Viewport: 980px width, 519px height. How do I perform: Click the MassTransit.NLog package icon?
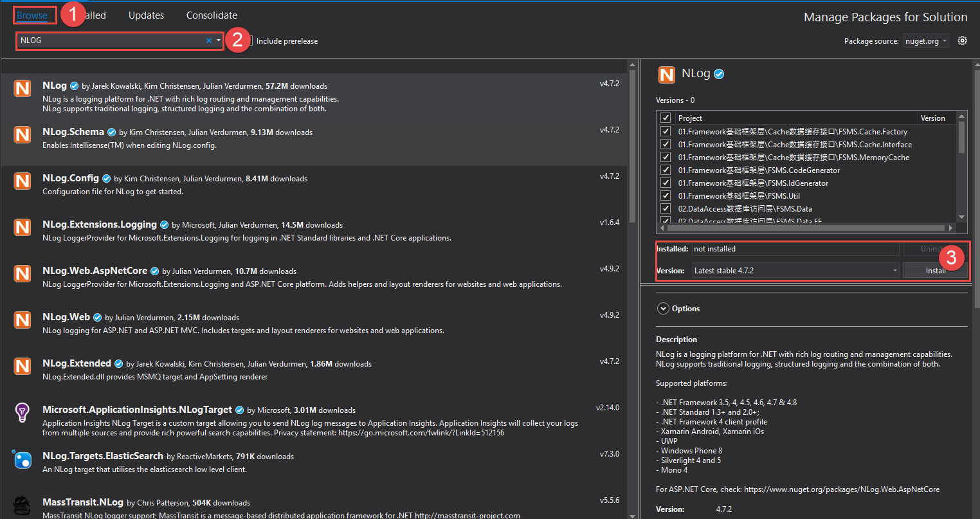23,505
